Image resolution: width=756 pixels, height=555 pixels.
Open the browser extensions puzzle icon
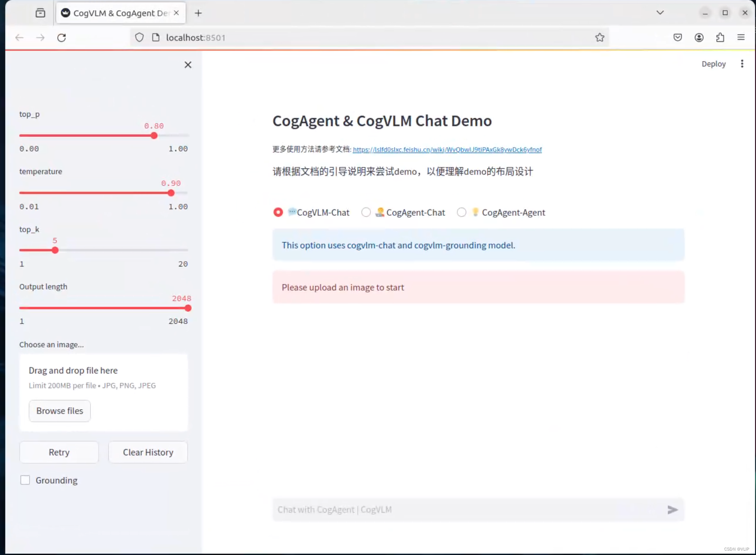720,37
